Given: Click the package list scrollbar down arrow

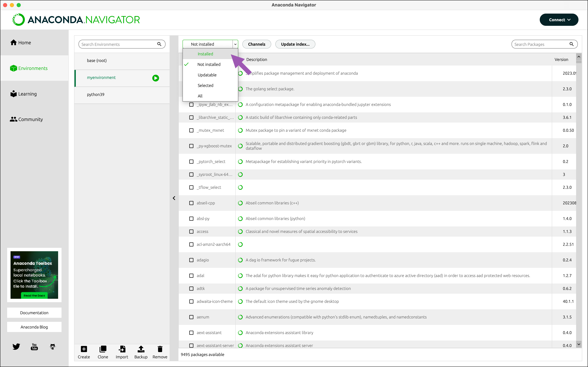Looking at the screenshot, I should (579, 344).
